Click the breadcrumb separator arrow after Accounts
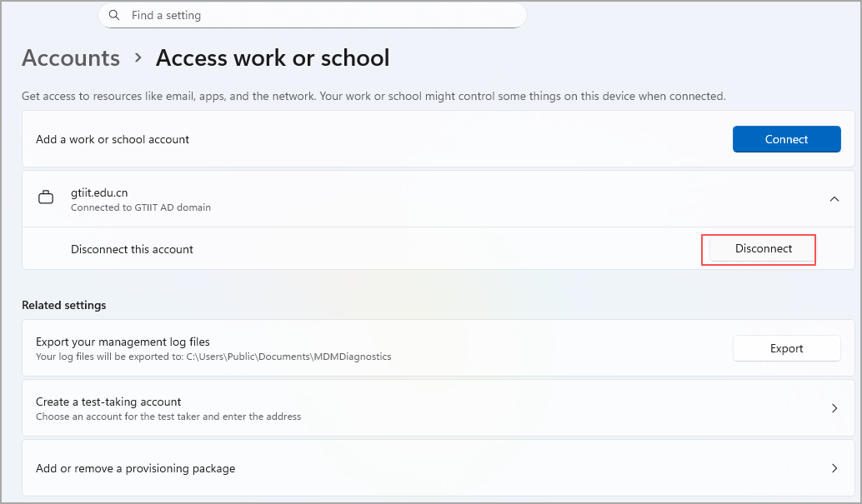 click(138, 59)
